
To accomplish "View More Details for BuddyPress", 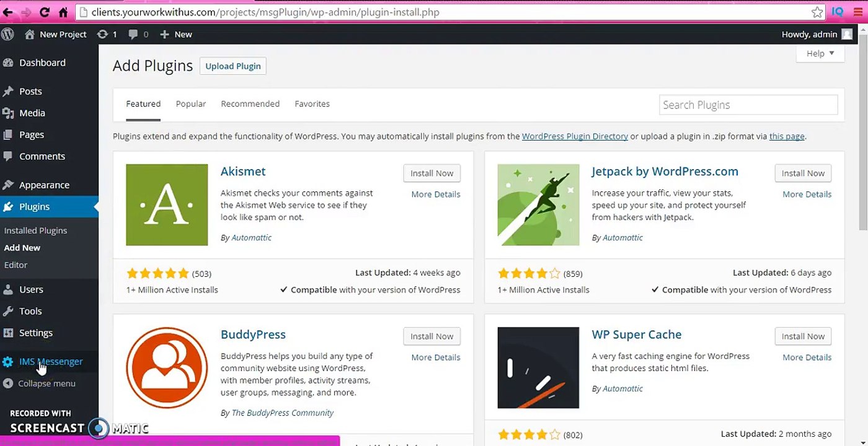I will [x=436, y=357].
